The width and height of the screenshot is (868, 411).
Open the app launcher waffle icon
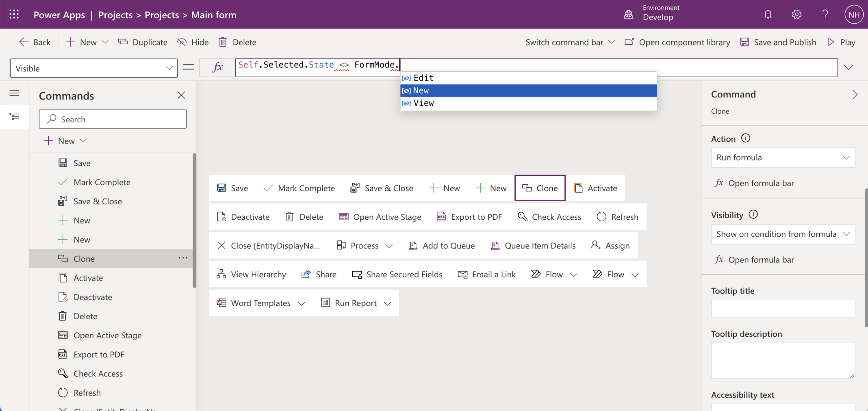tap(14, 15)
